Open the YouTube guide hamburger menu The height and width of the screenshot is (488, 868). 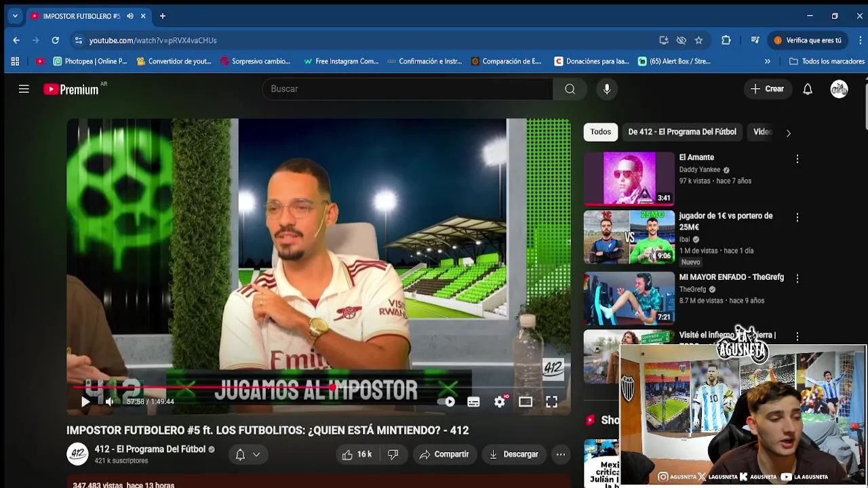(x=24, y=89)
